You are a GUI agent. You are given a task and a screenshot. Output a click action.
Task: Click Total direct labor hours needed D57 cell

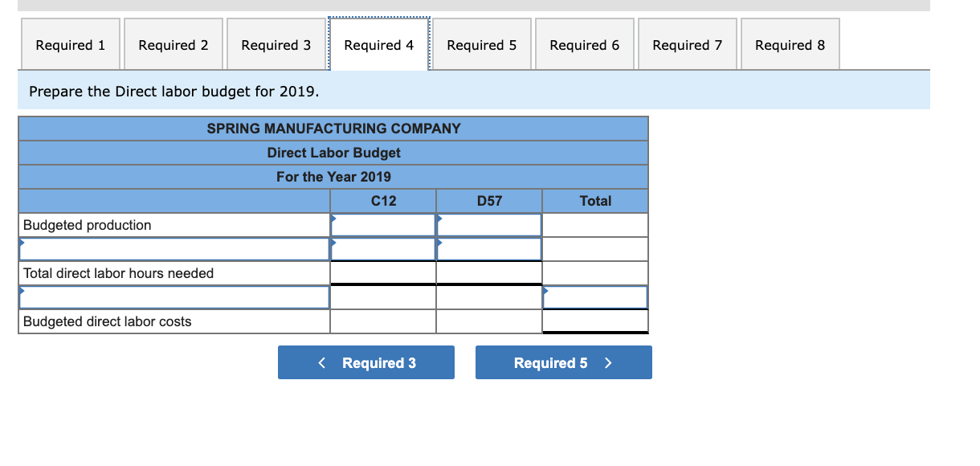pyautogui.click(x=489, y=273)
